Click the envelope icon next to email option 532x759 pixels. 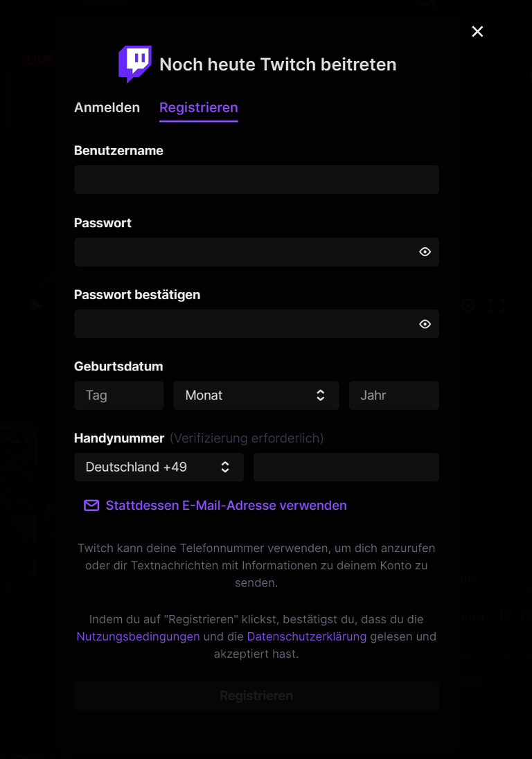(x=91, y=506)
